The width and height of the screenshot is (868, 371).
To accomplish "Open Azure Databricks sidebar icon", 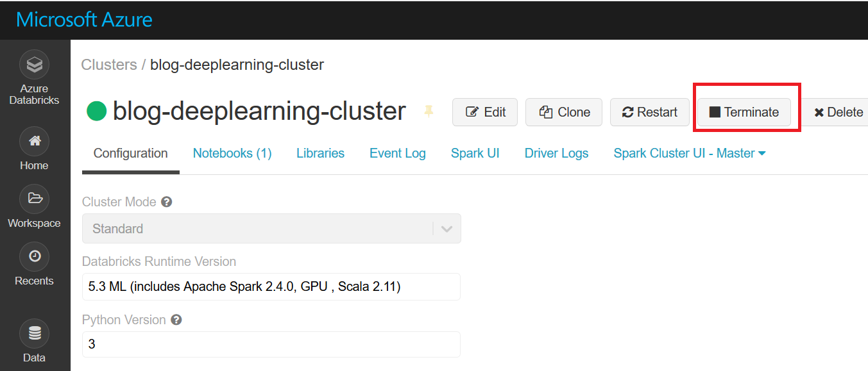I will [35, 64].
